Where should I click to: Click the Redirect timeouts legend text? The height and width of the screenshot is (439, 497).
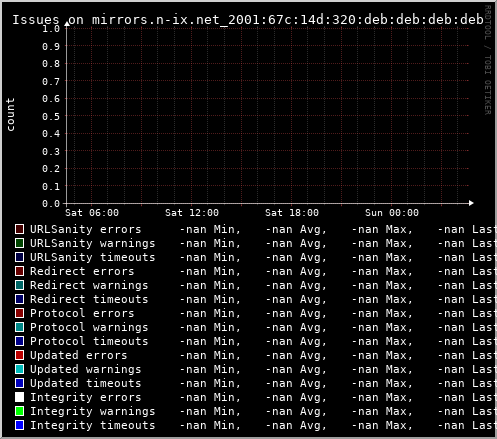(89, 299)
